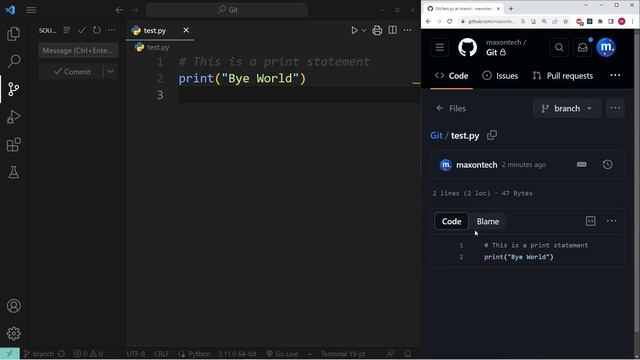Click Go Live in the status bar

[x=282, y=354]
